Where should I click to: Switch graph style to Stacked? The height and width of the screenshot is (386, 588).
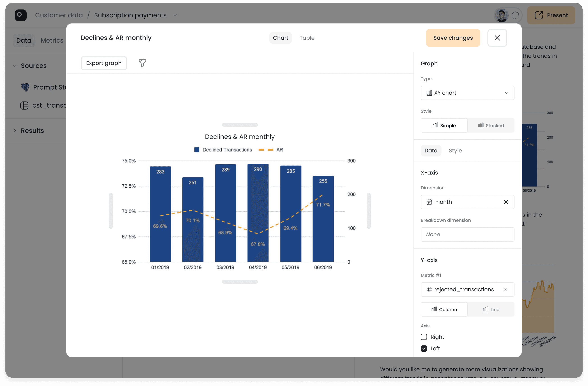491,126
